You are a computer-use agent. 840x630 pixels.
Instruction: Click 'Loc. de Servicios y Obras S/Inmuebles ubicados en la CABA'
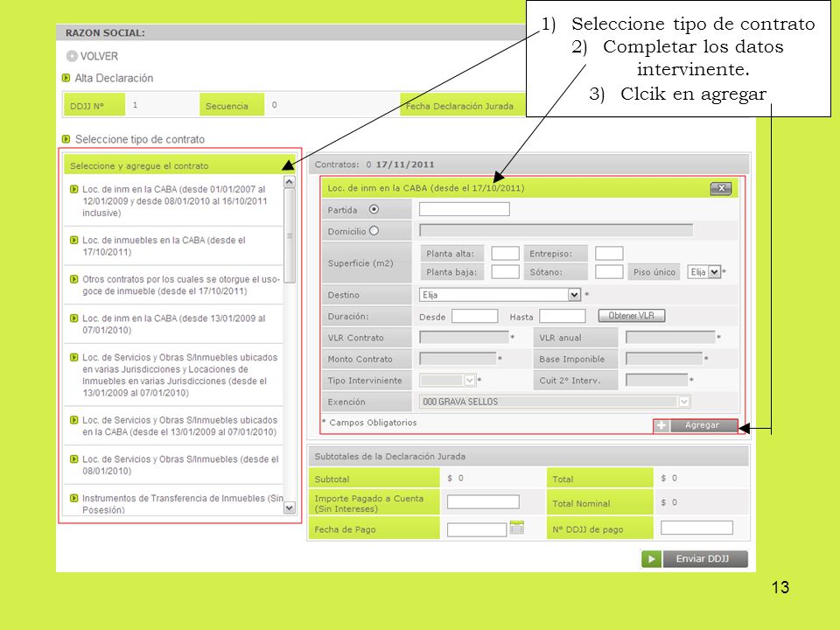click(x=180, y=426)
